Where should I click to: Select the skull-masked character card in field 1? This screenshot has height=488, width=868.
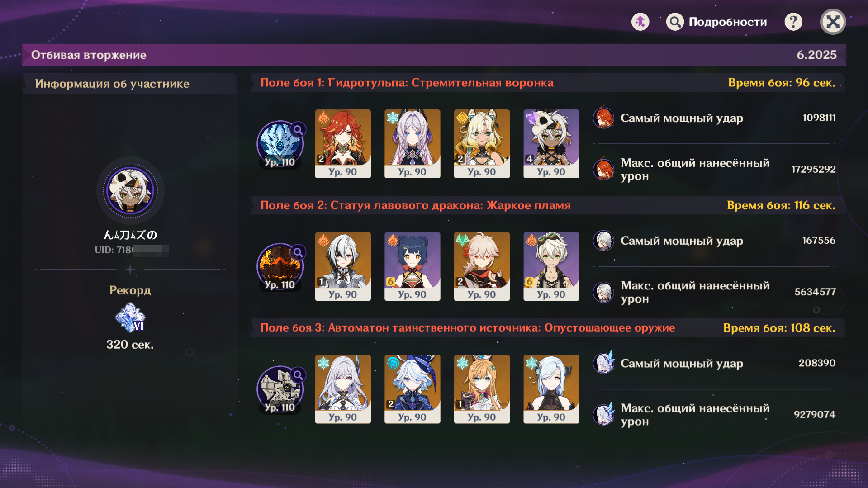(551, 144)
